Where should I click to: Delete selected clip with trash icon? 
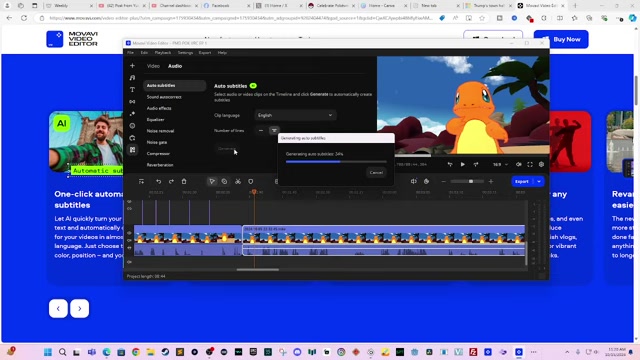tap(184, 181)
